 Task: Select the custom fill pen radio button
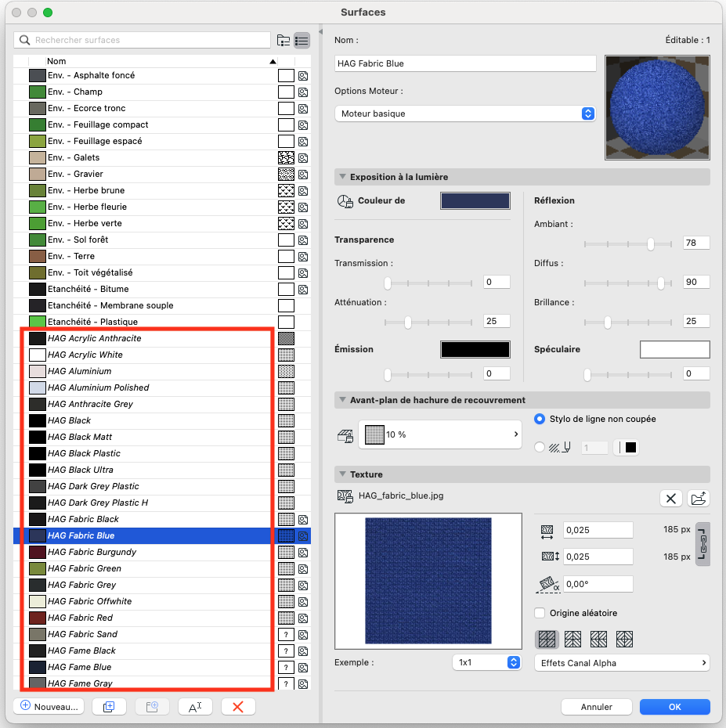540,447
